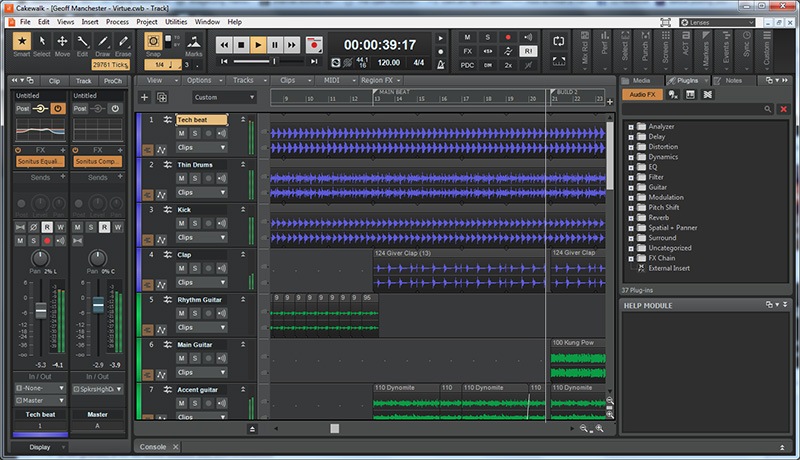This screenshot has width=800, height=460.
Task: Open the File menu
Action: coord(25,22)
